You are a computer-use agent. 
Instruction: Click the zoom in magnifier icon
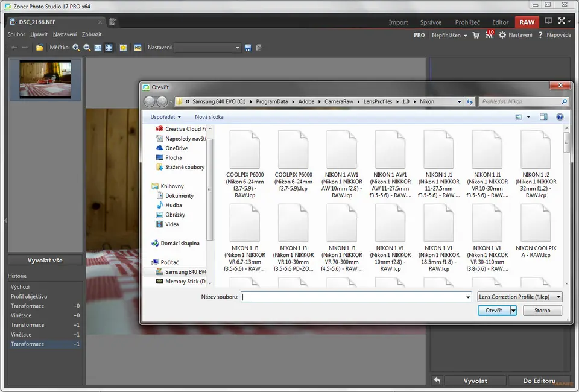click(x=77, y=48)
